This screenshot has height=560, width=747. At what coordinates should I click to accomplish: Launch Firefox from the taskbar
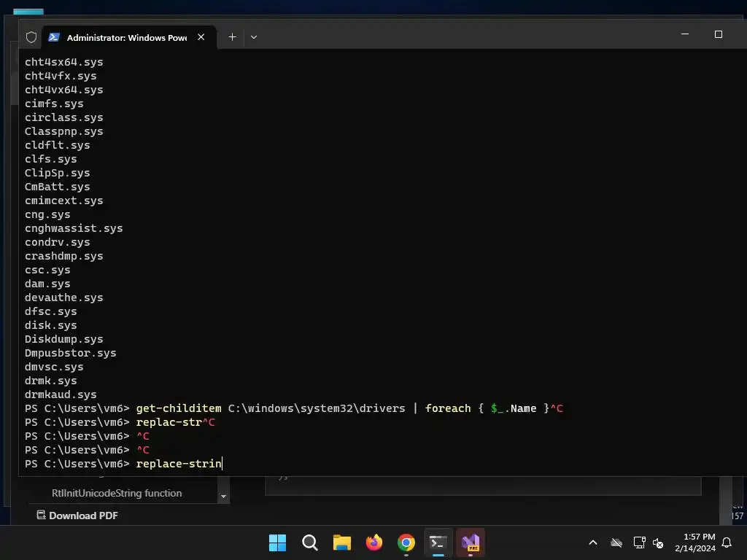[x=374, y=542]
